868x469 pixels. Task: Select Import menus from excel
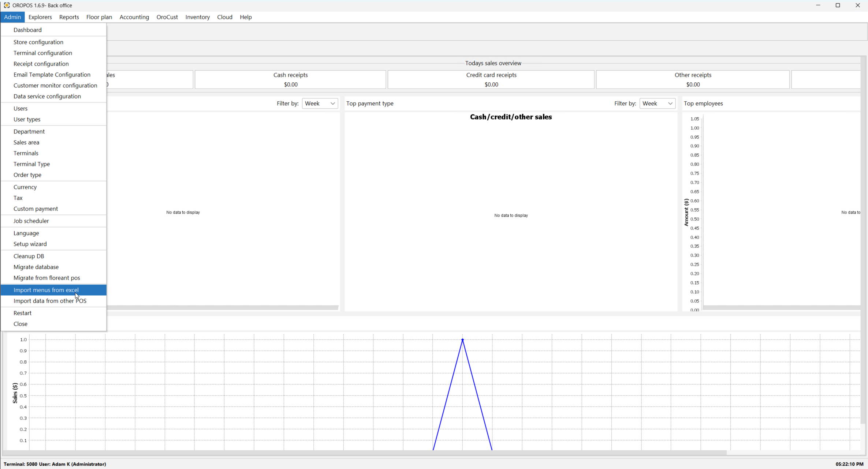tap(53, 290)
